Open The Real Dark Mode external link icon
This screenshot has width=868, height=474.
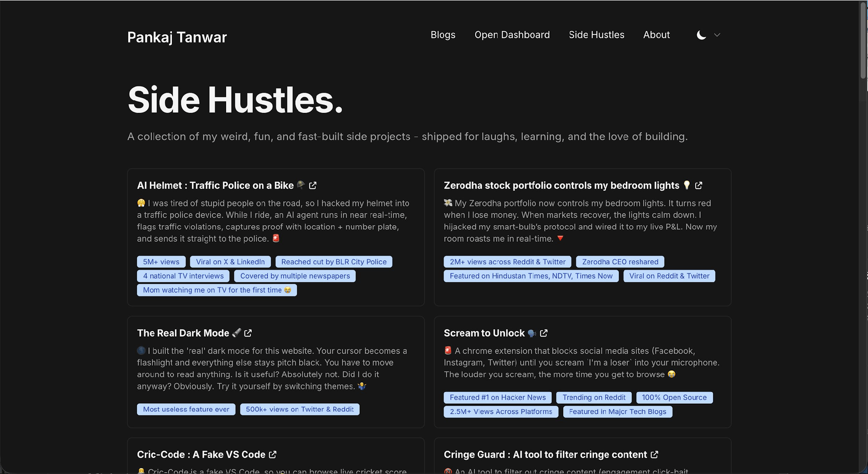pyautogui.click(x=248, y=333)
